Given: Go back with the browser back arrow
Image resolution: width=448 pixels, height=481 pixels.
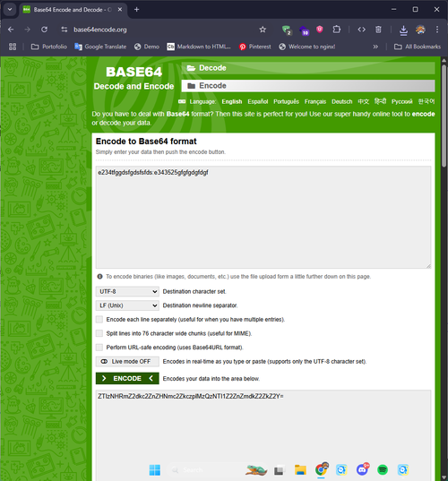Looking at the screenshot, I should 11,30.
